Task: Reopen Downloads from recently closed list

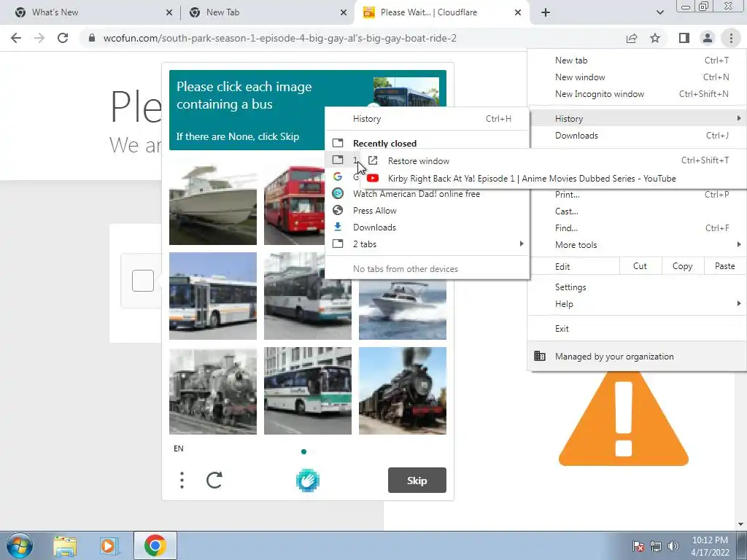Action: [427, 227]
